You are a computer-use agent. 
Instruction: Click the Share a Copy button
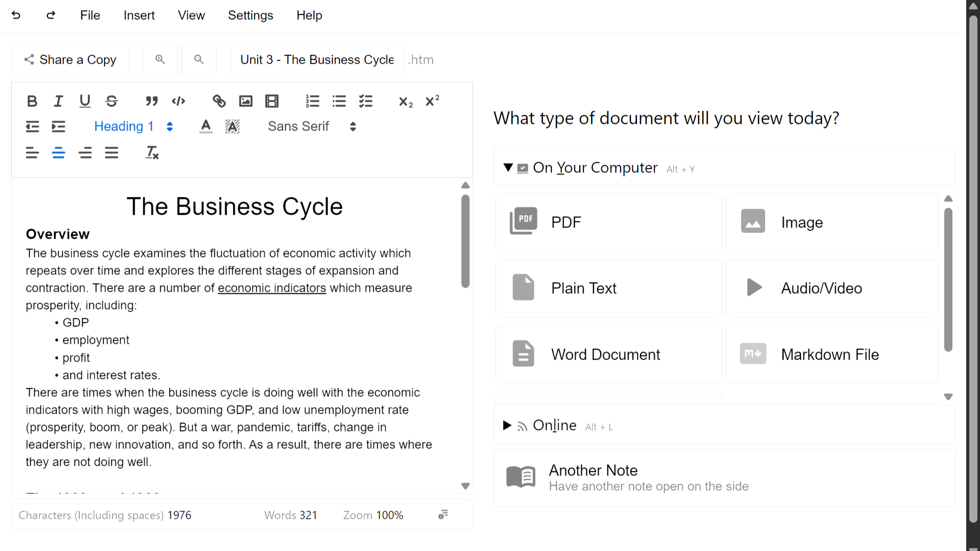coord(70,60)
